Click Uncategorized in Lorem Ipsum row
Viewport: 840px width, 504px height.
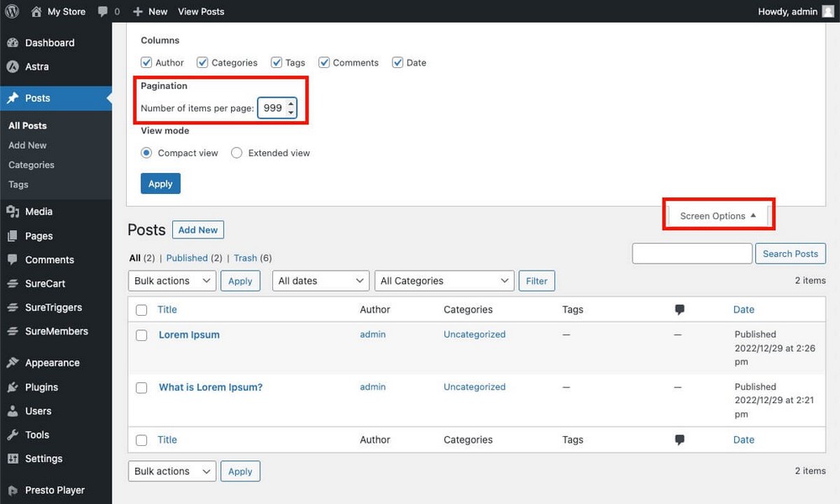[x=474, y=334]
